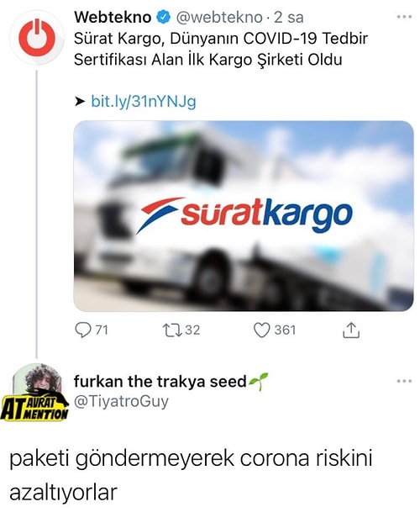Open the 32 retweets count
This screenshot has height=523, width=420.
(x=192, y=330)
